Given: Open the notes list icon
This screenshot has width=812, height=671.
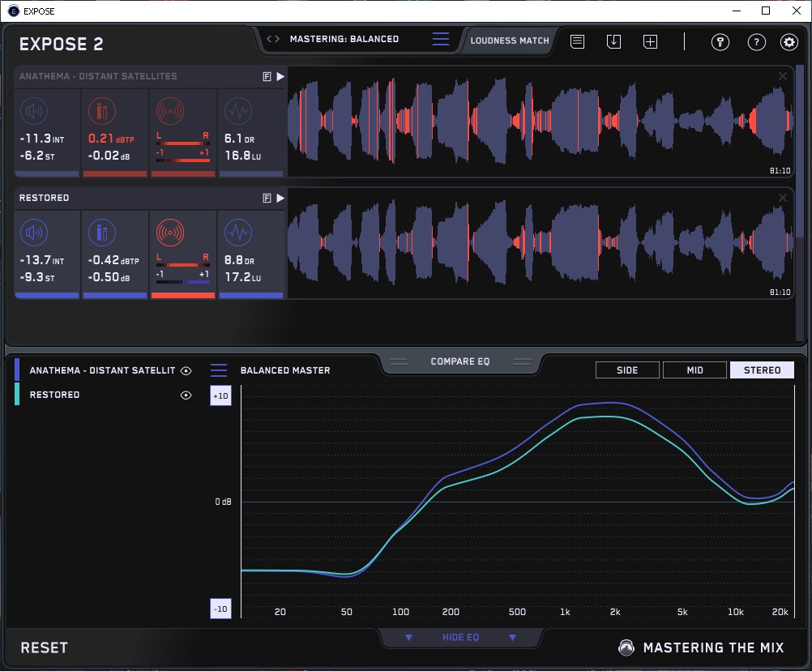Looking at the screenshot, I should 577,41.
